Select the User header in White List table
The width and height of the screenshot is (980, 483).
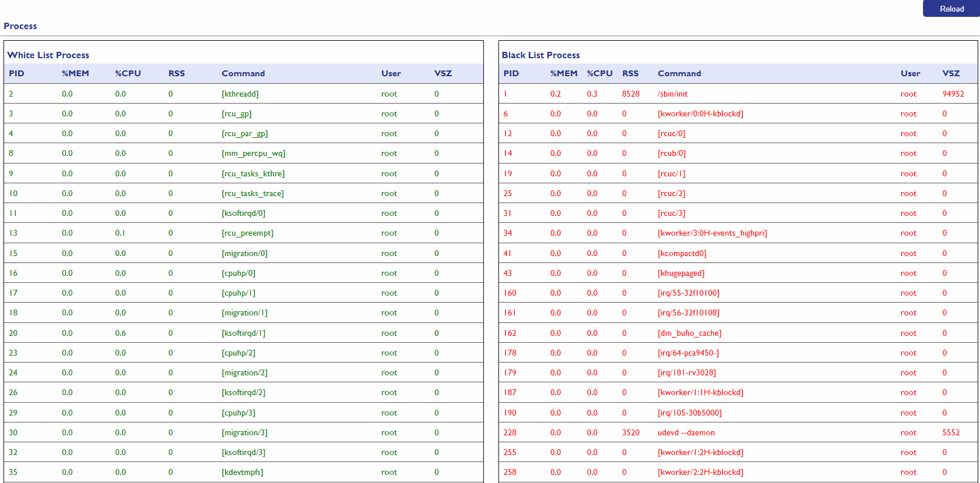click(x=391, y=73)
